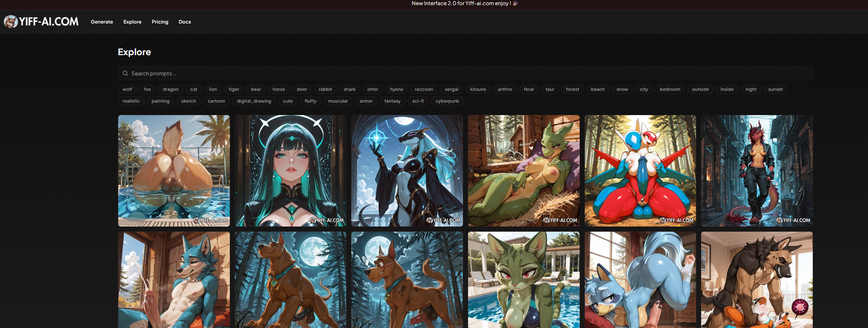Image resolution: width=868 pixels, height=328 pixels.
Task: Select the cartoon style tag
Action: [x=217, y=101]
